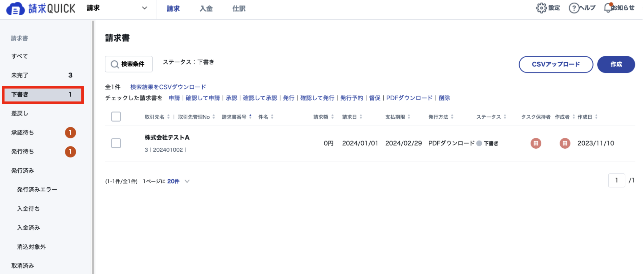Sort by ステータス column arrows
The image size is (644, 274).
pyautogui.click(x=505, y=117)
